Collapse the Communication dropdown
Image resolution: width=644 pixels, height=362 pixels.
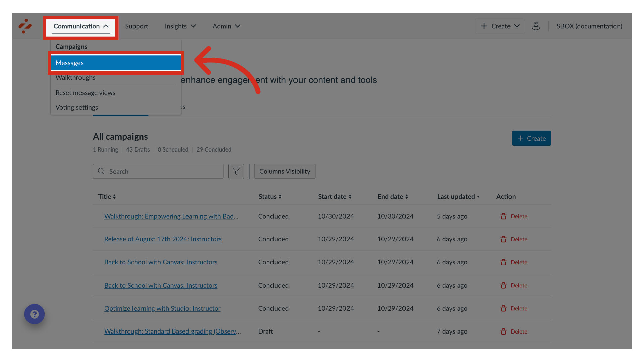80,26
